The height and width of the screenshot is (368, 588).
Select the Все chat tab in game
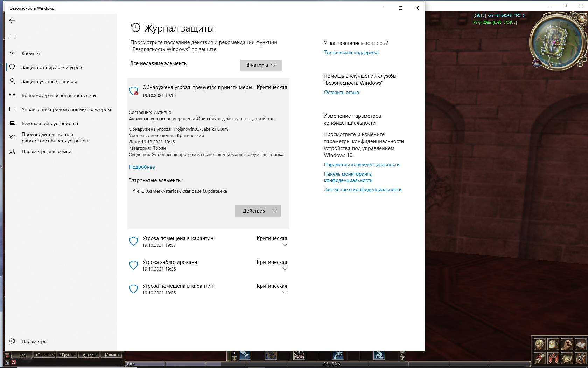22,355
